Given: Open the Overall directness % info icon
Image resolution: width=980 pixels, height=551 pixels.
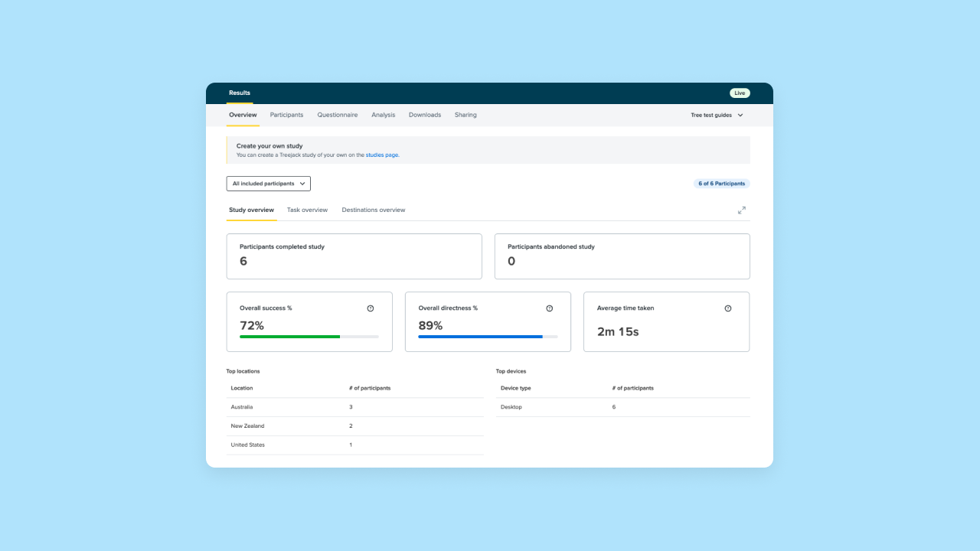Looking at the screenshot, I should point(550,308).
